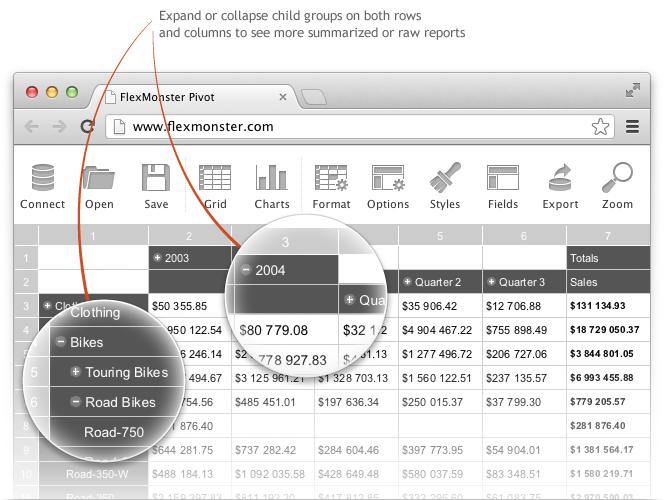This screenshot has height=500, width=668.
Task: Collapse the 2004 column group
Action: (x=246, y=270)
